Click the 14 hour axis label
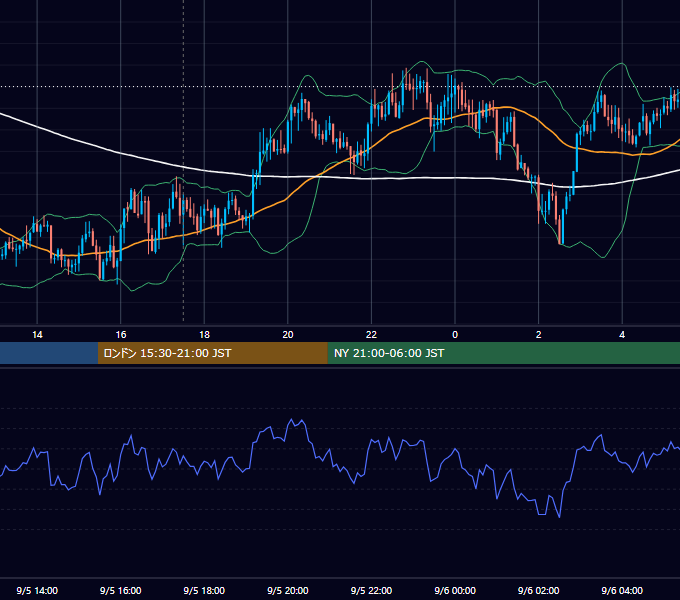The image size is (680, 600). click(x=37, y=335)
